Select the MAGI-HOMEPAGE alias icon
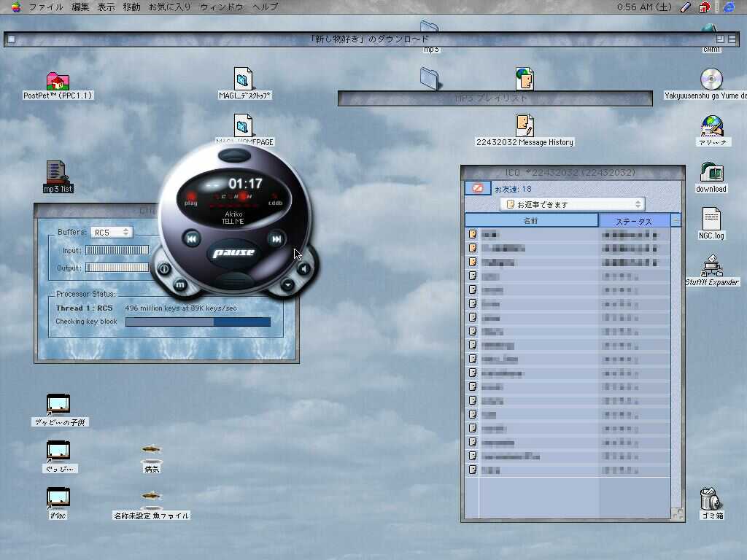Screen dimensions: 747x560 pos(243,125)
